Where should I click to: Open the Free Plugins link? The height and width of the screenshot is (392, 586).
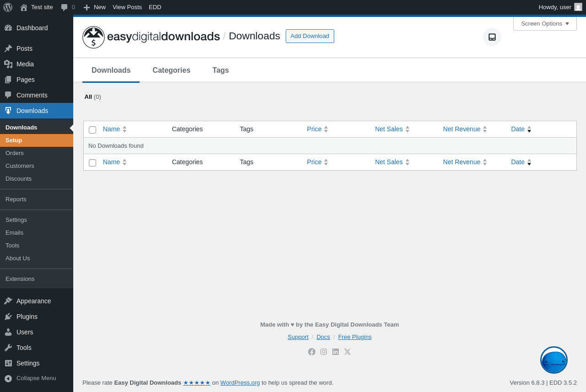pos(355,337)
